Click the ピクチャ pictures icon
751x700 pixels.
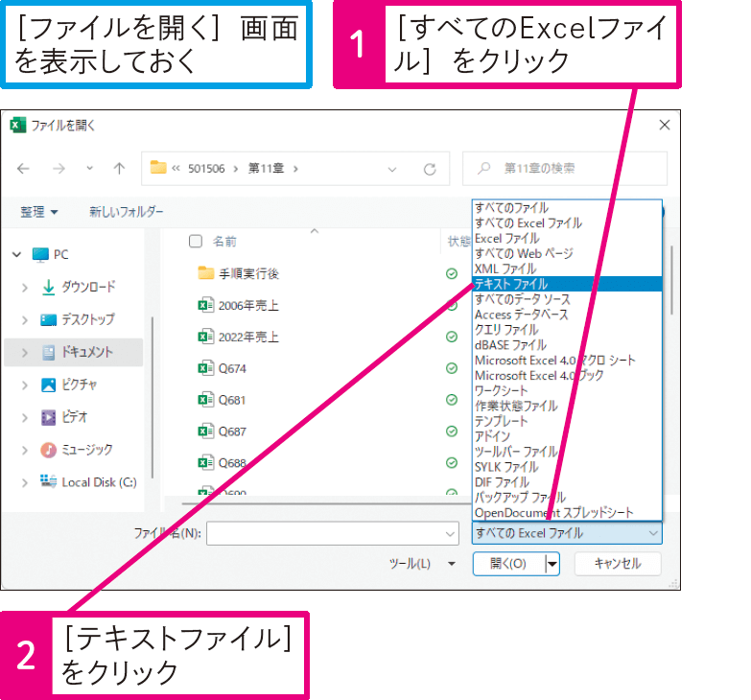[48, 385]
